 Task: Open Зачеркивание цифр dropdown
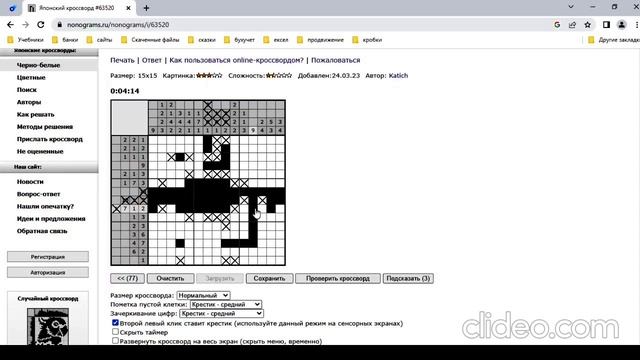click(222, 313)
